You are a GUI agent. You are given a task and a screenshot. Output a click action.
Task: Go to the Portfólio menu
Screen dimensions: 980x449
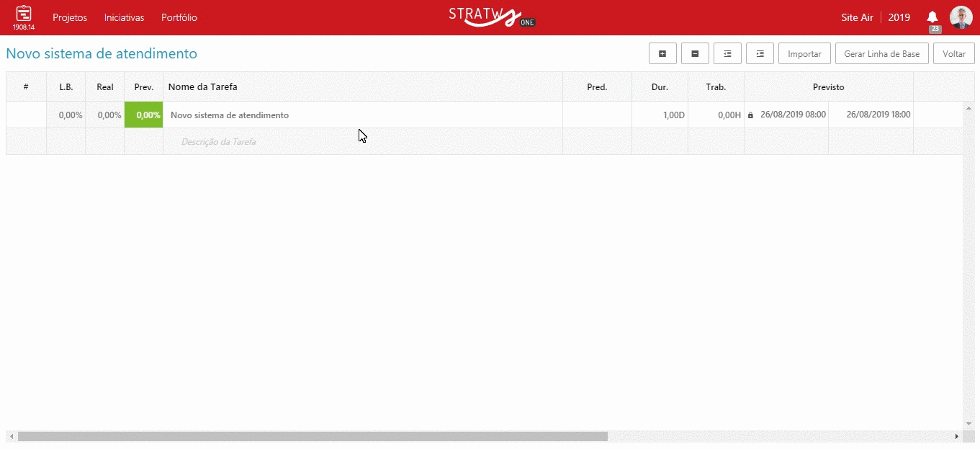pyautogui.click(x=179, y=17)
